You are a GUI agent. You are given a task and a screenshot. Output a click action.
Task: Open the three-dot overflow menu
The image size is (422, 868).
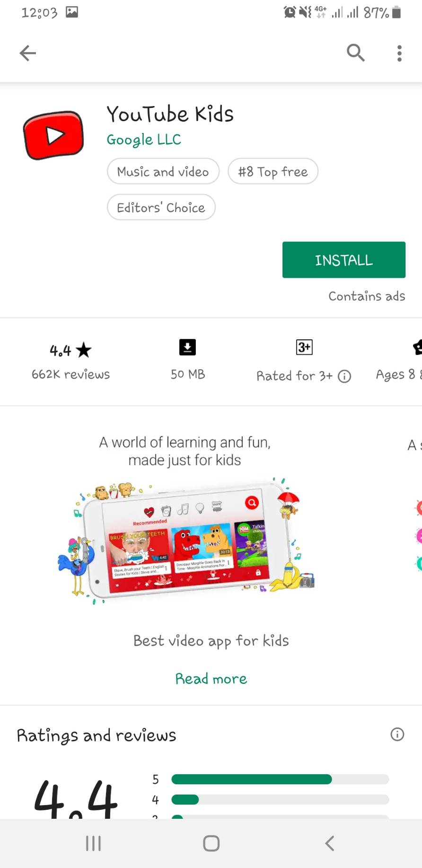point(399,53)
